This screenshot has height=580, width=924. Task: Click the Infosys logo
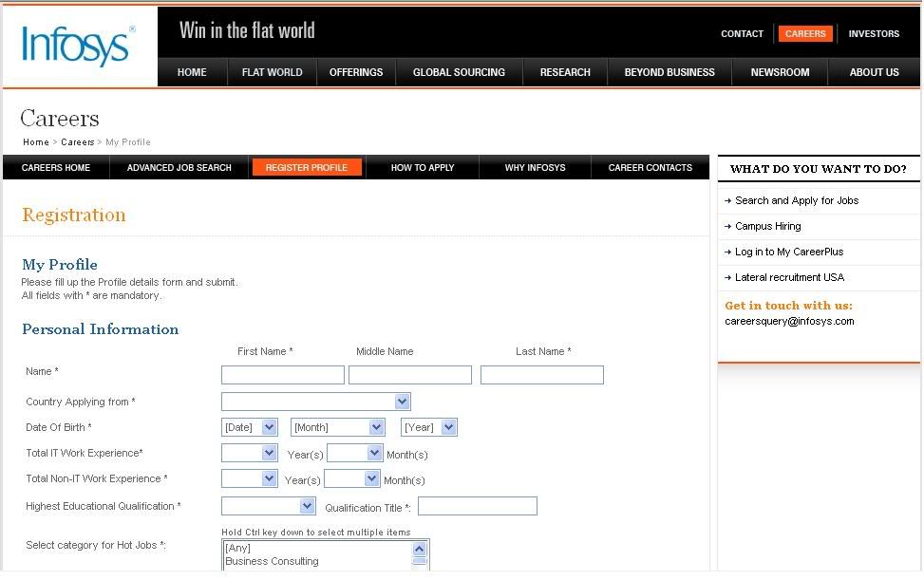click(x=78, y=46)
